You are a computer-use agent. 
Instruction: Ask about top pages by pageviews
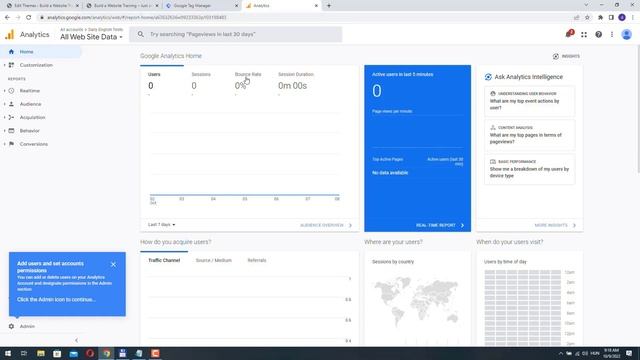(529, 135)
